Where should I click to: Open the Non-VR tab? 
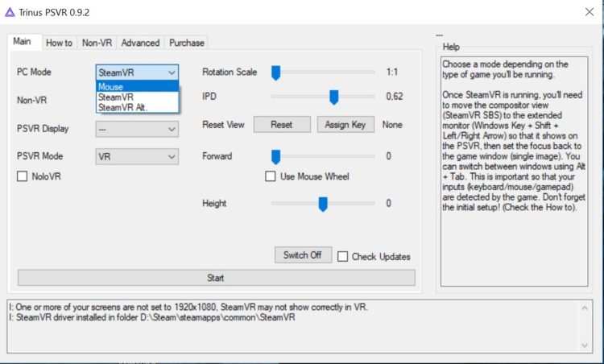coord(97,43)
